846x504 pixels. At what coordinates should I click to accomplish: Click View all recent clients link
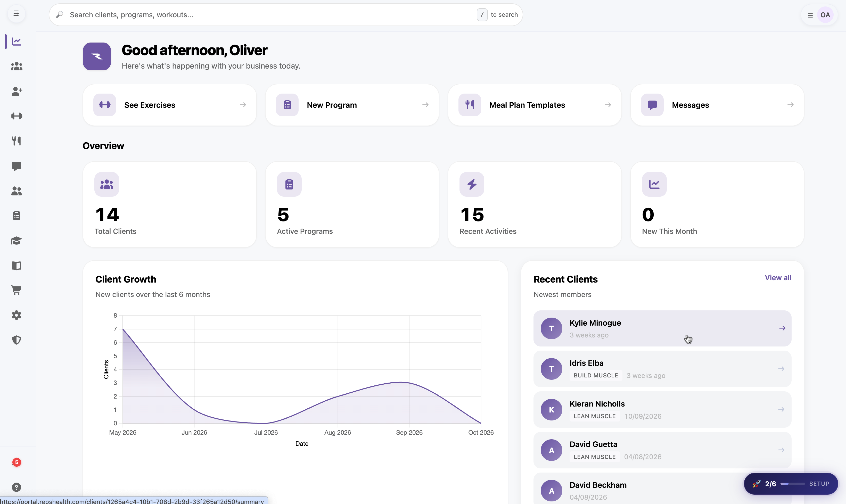pos(778,278)
